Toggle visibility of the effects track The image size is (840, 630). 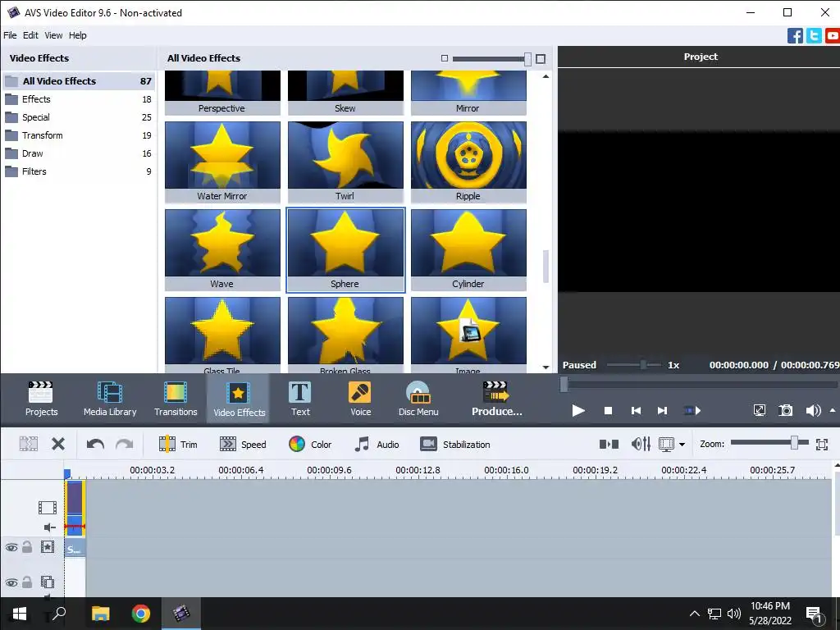coord(11,547)
